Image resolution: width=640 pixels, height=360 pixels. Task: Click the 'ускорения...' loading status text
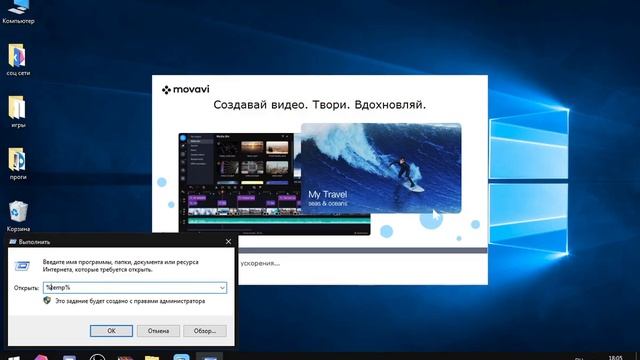260,263
